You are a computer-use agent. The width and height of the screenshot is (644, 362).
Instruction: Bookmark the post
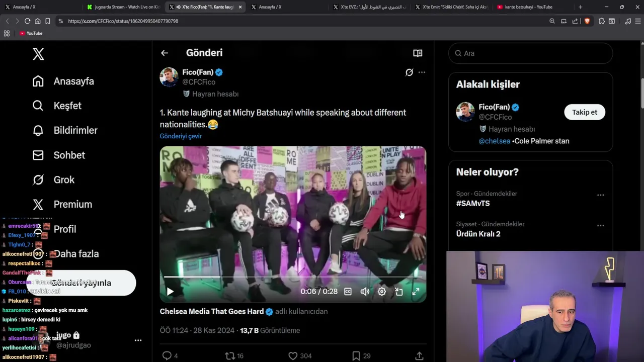356,356
